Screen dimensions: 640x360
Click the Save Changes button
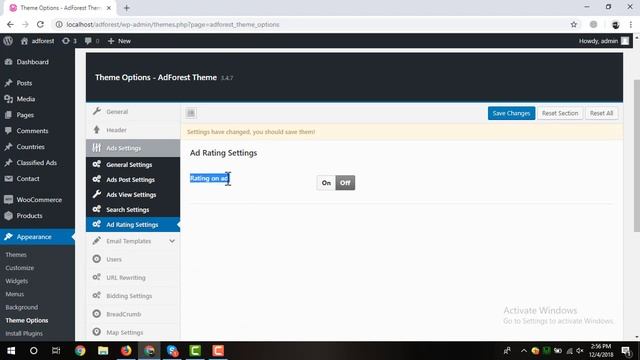[511, 113]
